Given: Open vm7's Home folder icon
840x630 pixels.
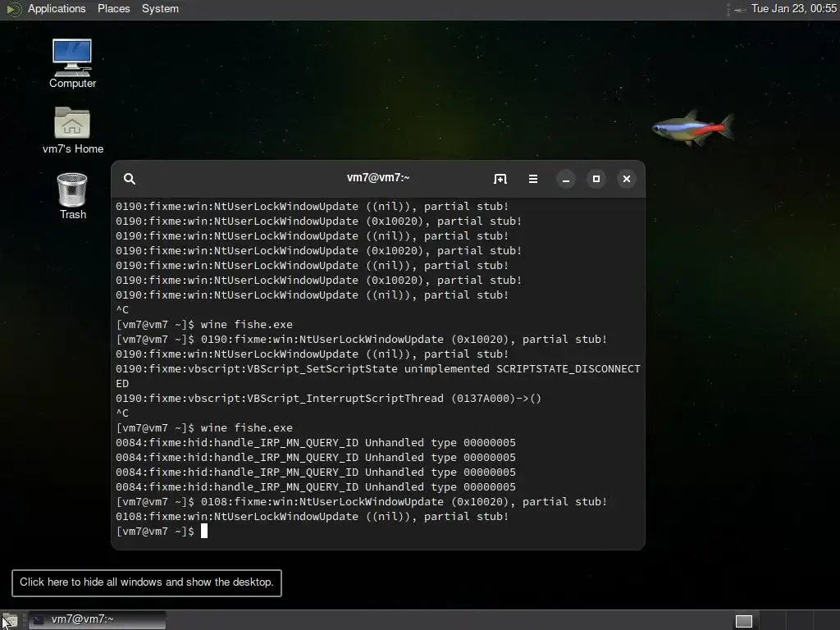Looking at the screenshot, I should coord(73,130).
